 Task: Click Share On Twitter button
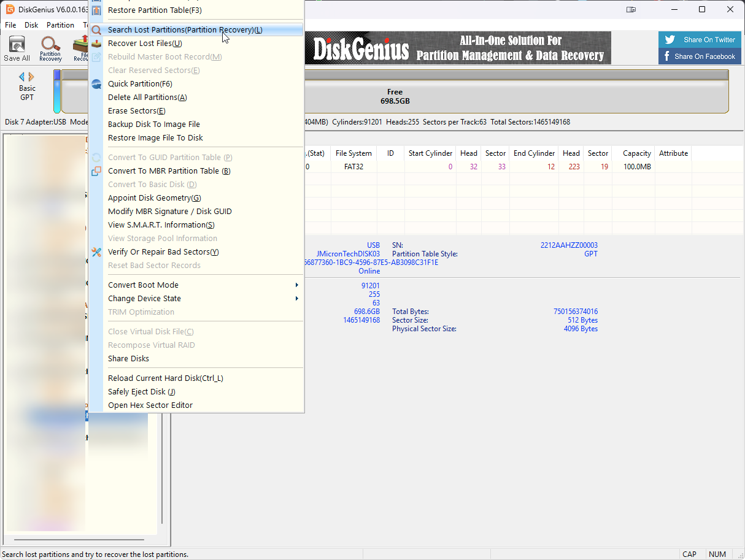click(704, 40)
